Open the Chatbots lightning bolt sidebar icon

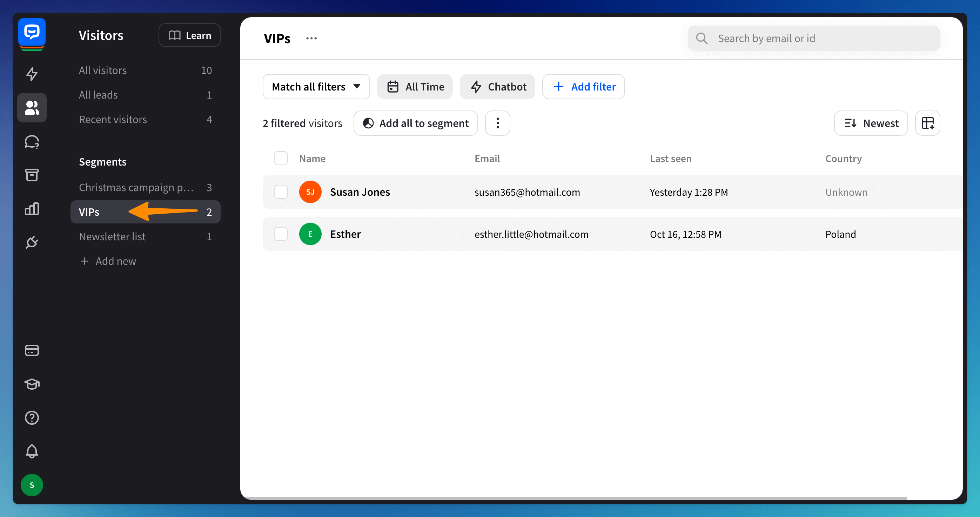point(32,74)
